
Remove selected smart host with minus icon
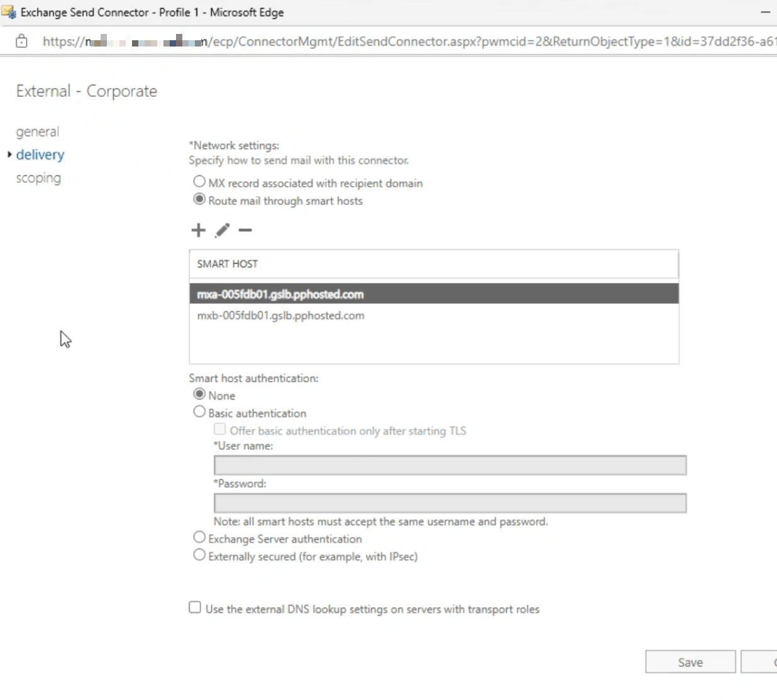245,230
